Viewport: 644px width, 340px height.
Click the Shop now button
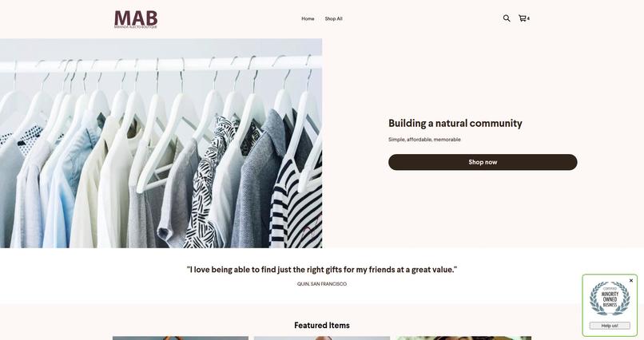click(483, 162)
